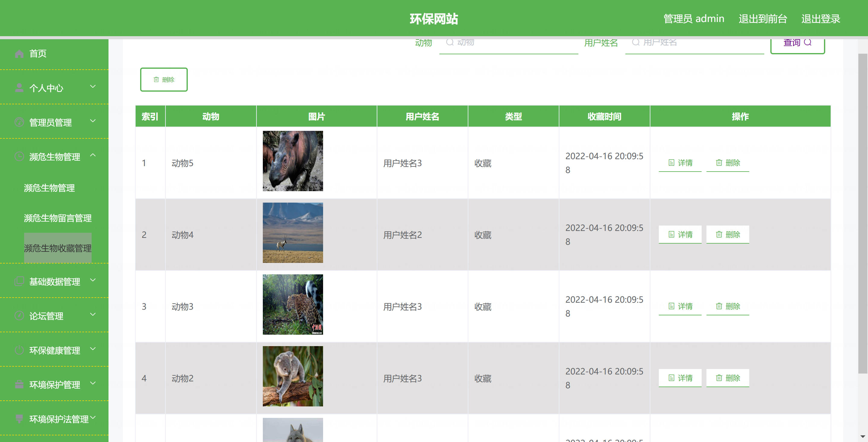
Task: Click scrollbar down arrow
Action: [x=863, y=437]
